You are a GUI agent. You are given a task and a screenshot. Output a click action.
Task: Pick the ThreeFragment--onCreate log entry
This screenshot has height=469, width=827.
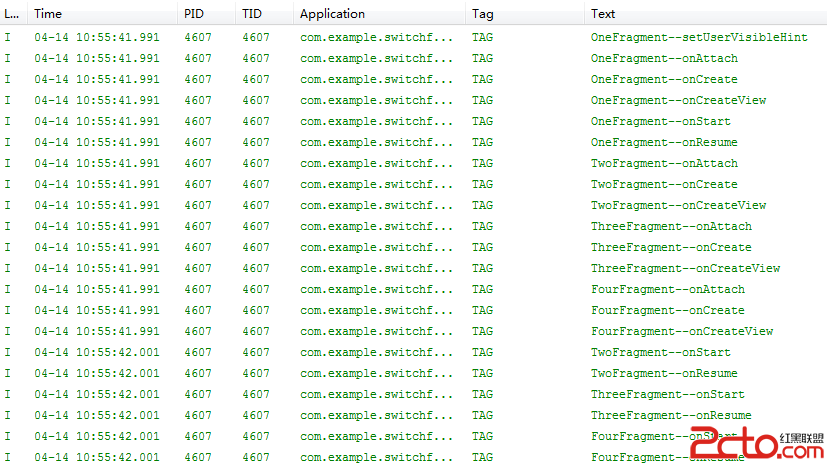coord(670,247)
